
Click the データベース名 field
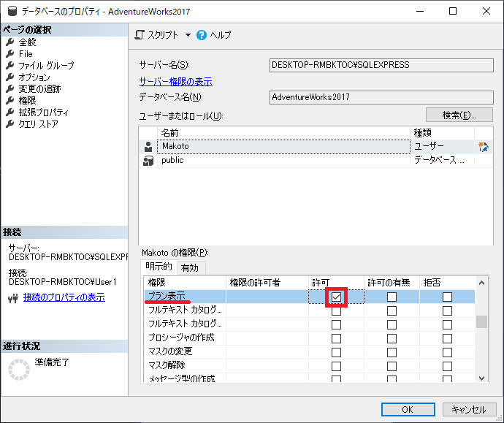point(381,97)
